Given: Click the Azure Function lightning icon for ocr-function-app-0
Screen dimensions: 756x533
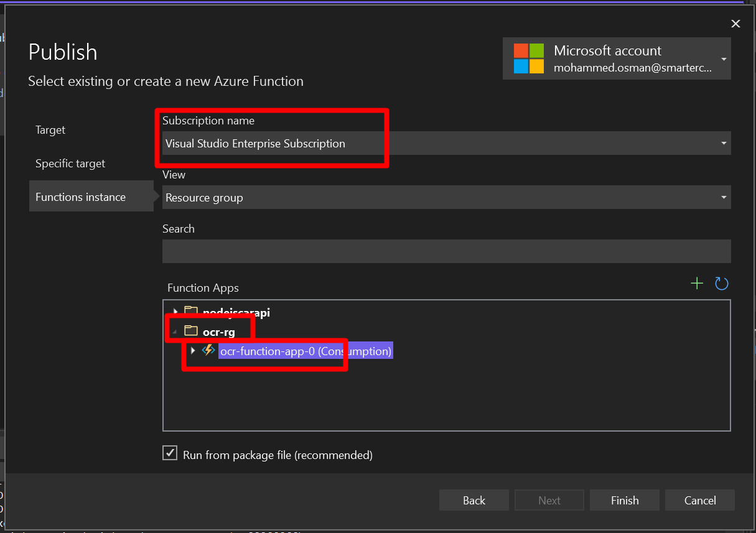Looking at the screenshot, I should tap(208, 351).
